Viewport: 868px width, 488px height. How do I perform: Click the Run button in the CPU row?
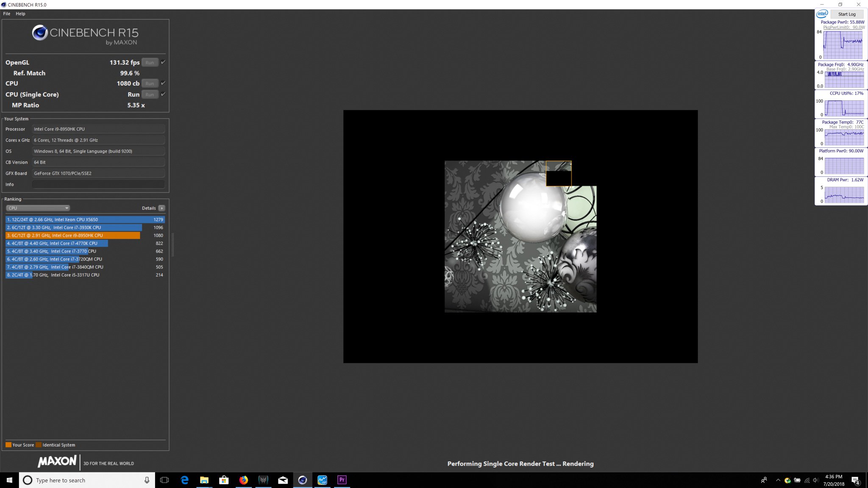[150, 83]
